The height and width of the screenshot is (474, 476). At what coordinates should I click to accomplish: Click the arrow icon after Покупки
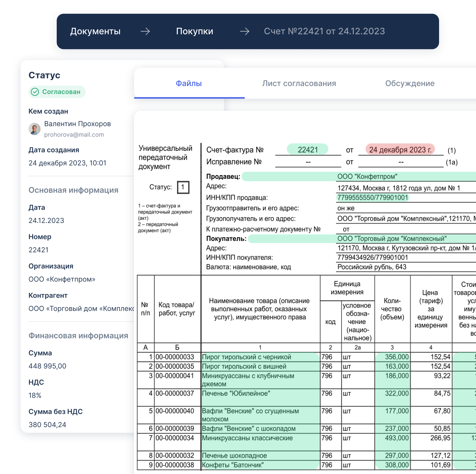[245, 31]
